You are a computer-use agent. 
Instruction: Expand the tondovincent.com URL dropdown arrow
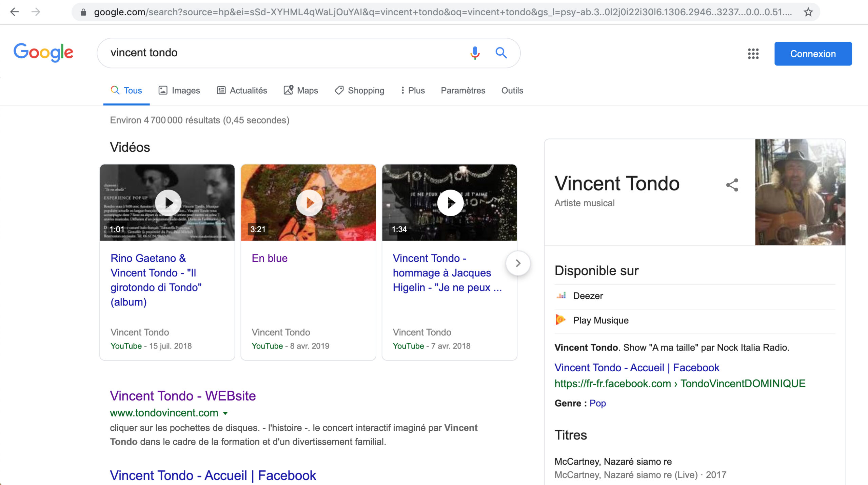(x=225, y=413)
